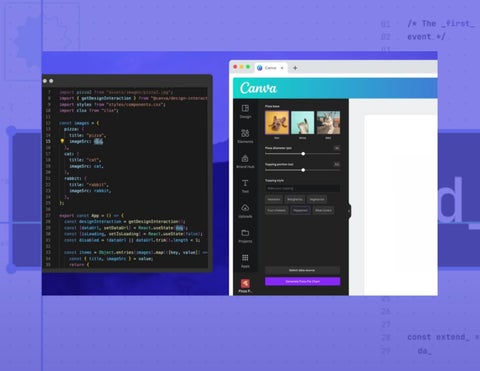Click the lightbulb quick-fix icon in code editor

click(62, 141)
